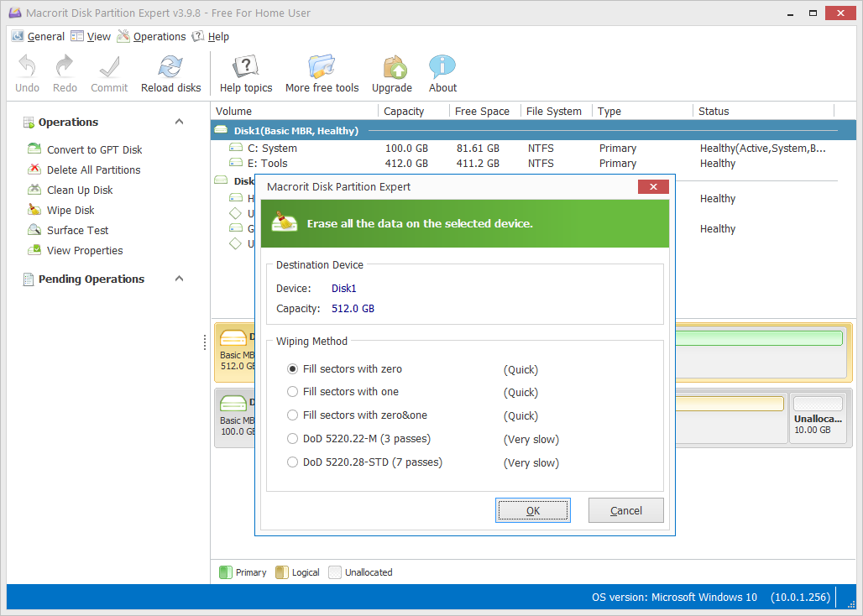Confirm wipe with OK button
Screen dimensions: 863x616
pyautogui.click(x=533, y=510)
